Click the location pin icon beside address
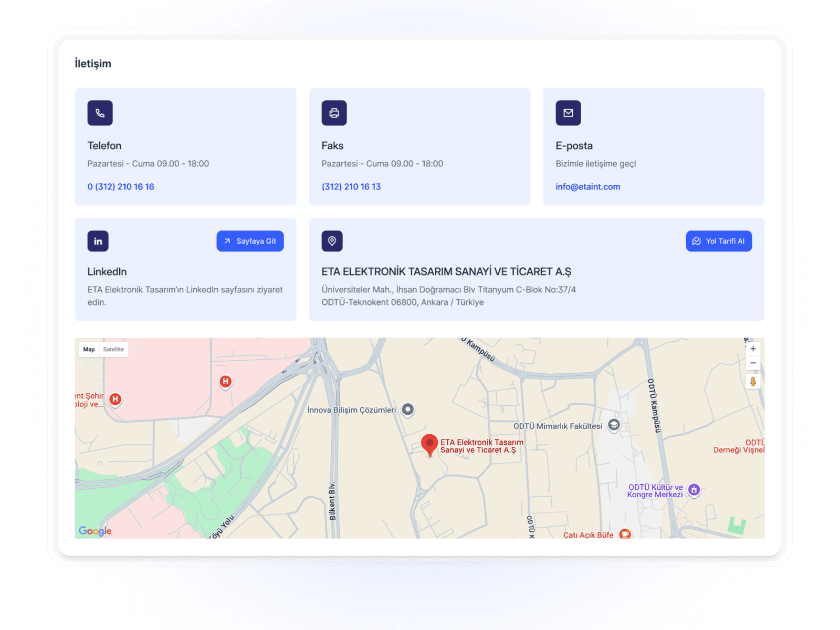840x630 pixels. click(x=332, y=241)
